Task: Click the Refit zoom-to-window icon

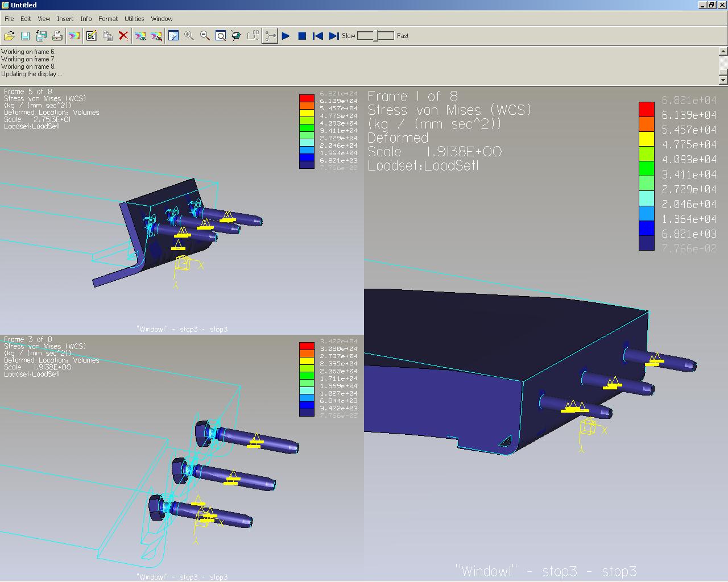Action: coord(221,36)
